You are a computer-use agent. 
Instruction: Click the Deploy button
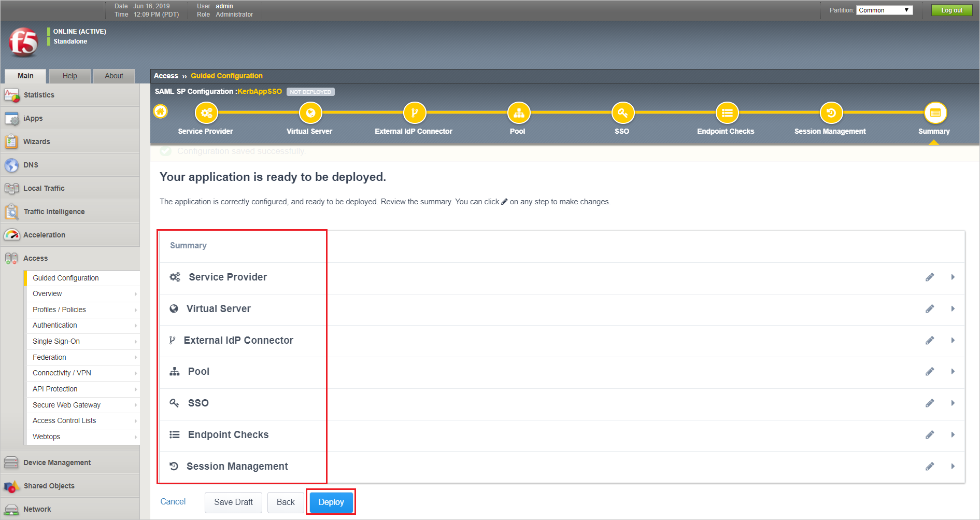(x=331, y=502)
